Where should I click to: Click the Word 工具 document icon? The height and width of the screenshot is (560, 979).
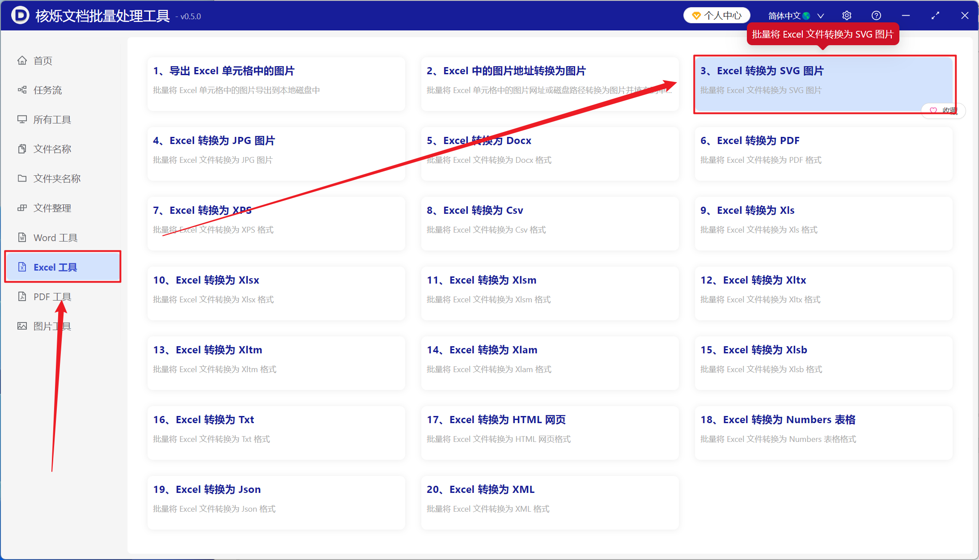22,238
